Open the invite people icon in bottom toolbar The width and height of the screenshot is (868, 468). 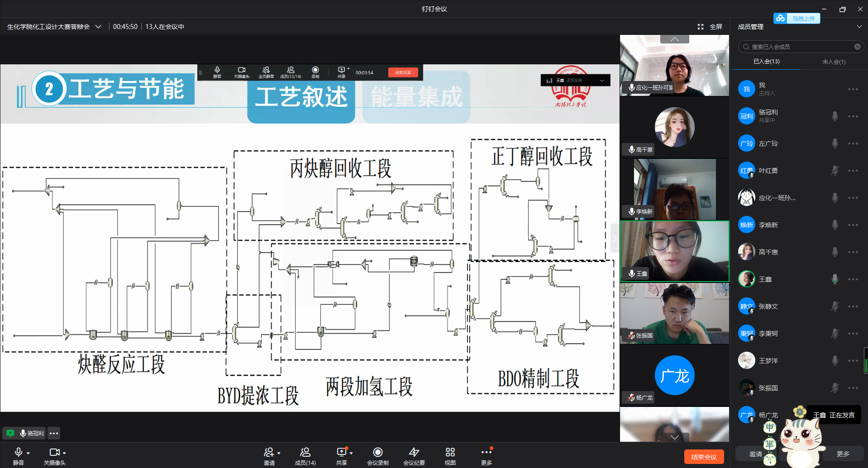coord(269,453)
